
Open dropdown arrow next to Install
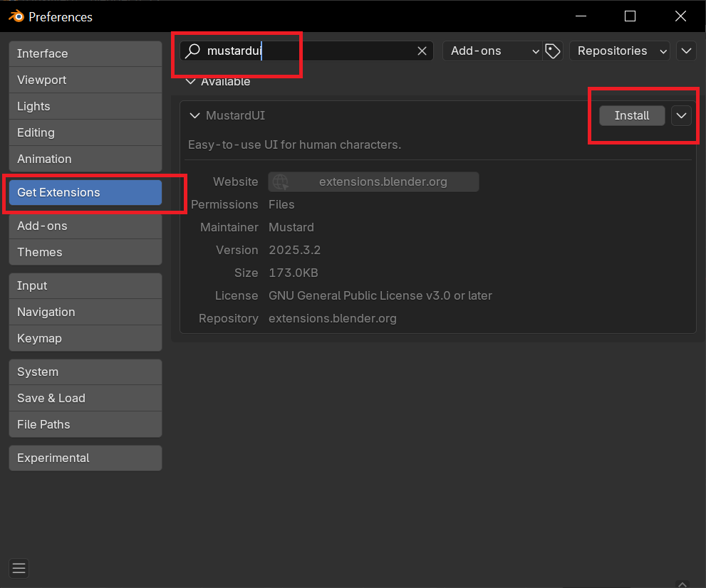coord(681,115)
